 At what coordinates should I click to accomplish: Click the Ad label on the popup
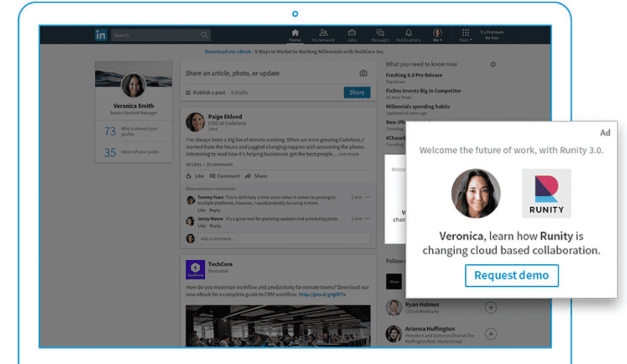pyautogui.click(x=605, y=133)
